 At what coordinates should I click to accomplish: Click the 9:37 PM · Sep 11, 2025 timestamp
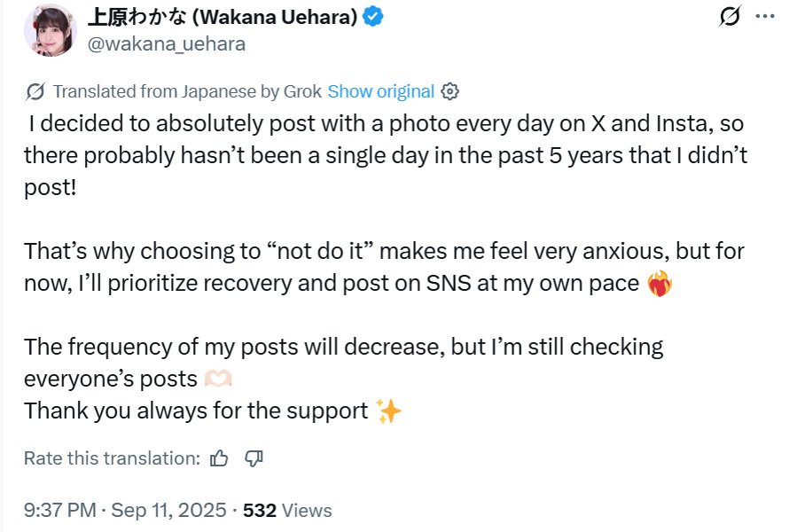(x=127, y=510)
